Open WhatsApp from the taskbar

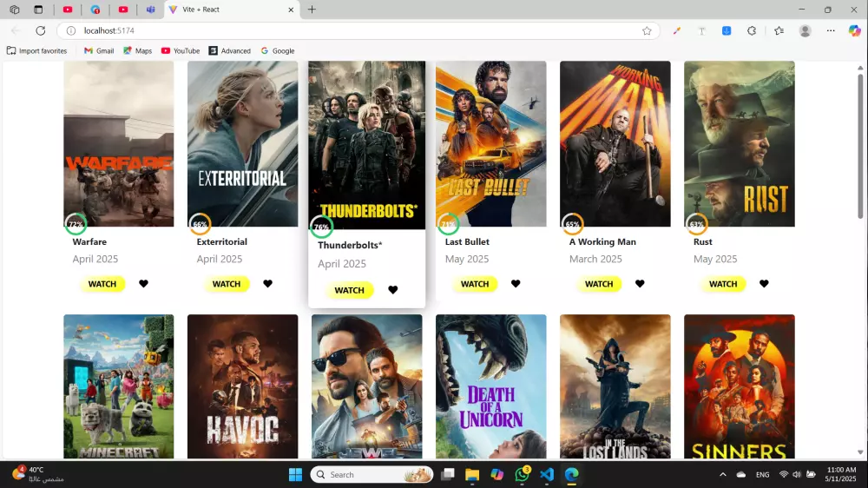(522, 475)
